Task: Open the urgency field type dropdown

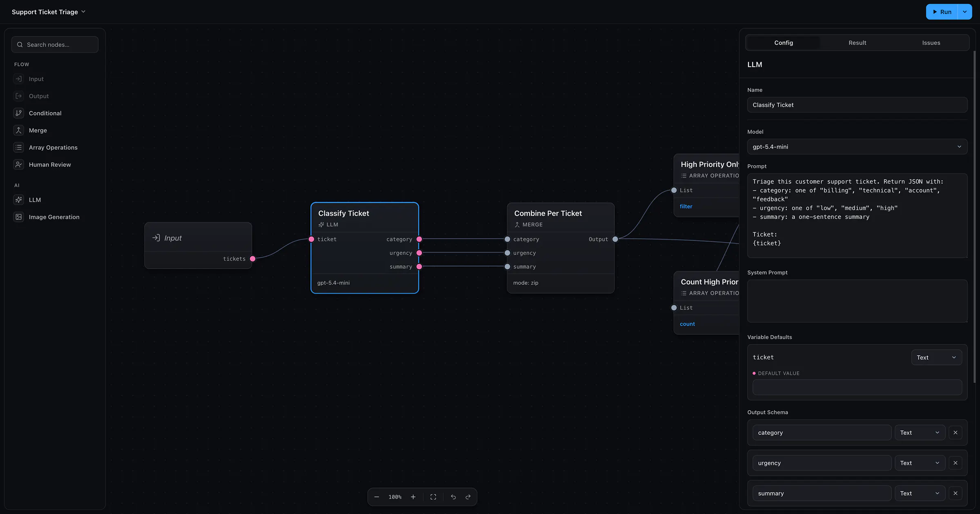Action: pyautogui.click(x=920, y=463)
